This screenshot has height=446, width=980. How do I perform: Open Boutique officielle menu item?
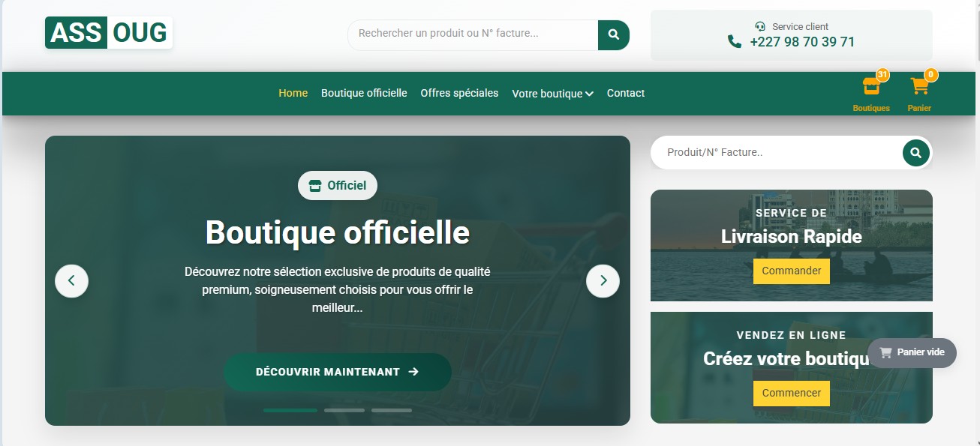pos(364,93)
